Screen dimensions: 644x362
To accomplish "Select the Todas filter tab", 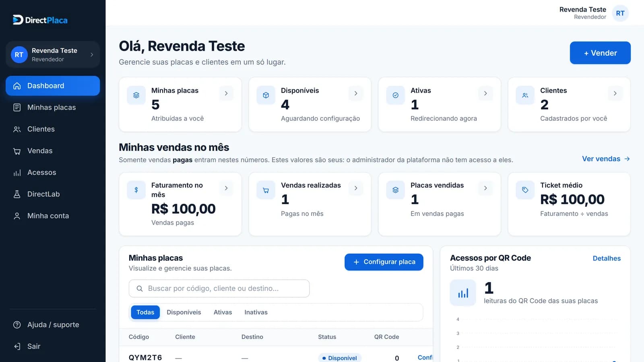I will (145, 312).
